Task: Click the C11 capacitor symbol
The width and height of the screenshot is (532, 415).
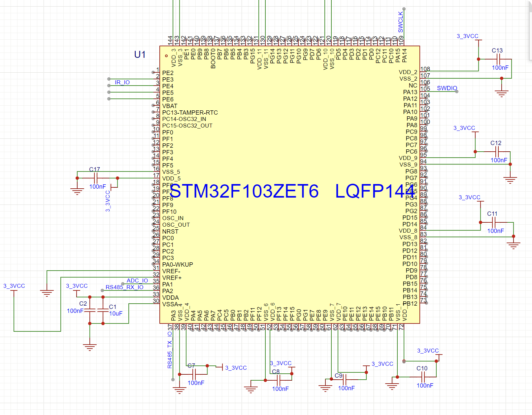Action: pos(494,222)
